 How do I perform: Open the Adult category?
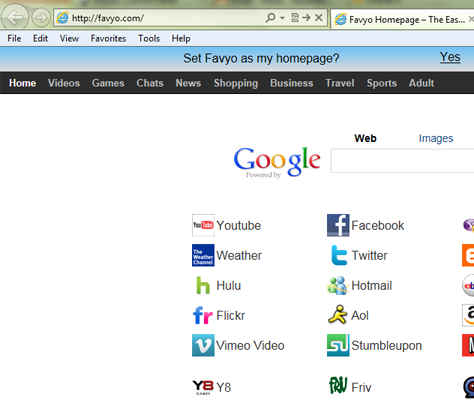pyautogui.click(x=421, y=83)
